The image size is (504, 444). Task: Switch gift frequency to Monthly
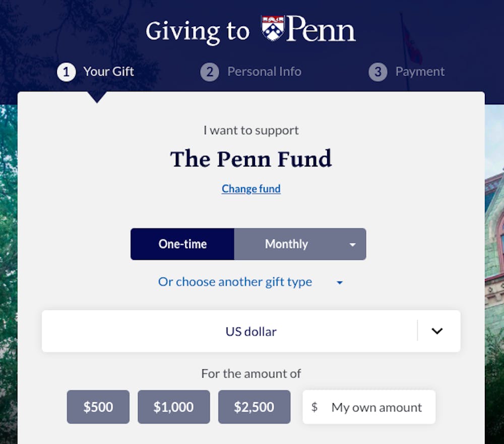coord(286,244)
